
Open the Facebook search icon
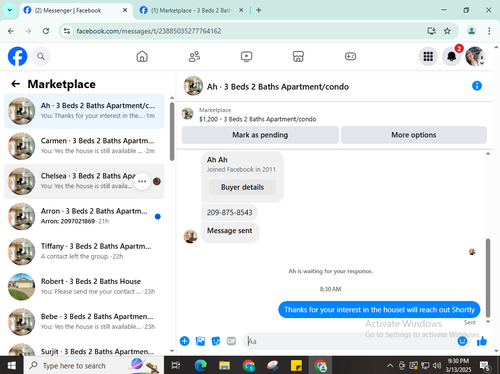click(41, 56)
